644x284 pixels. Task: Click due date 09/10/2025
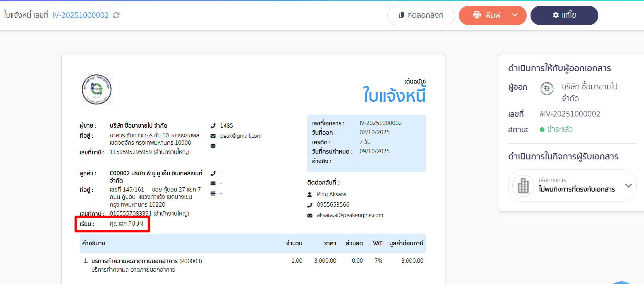click(x=374, y=151)
